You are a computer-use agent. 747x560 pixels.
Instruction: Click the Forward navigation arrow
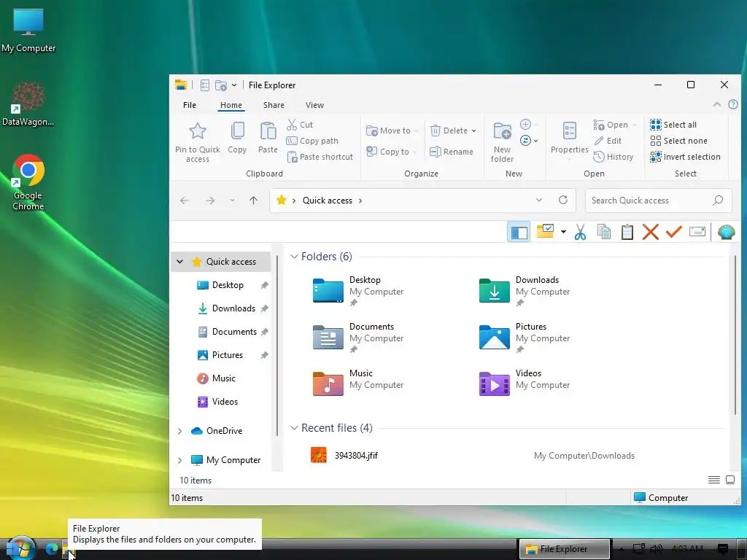pyautogui.click(x=209, y=201)
